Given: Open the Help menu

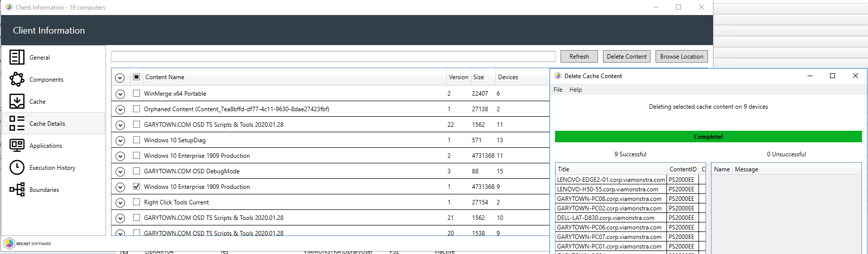Looking at the screenshot, I should (575, 90).
